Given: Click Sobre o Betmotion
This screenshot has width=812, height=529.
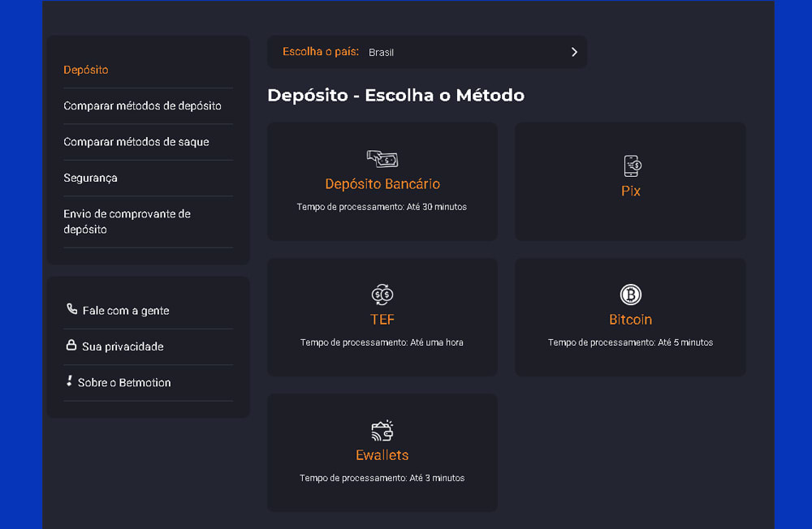Looking at the screenshot, I should click(x=126, y=382).
